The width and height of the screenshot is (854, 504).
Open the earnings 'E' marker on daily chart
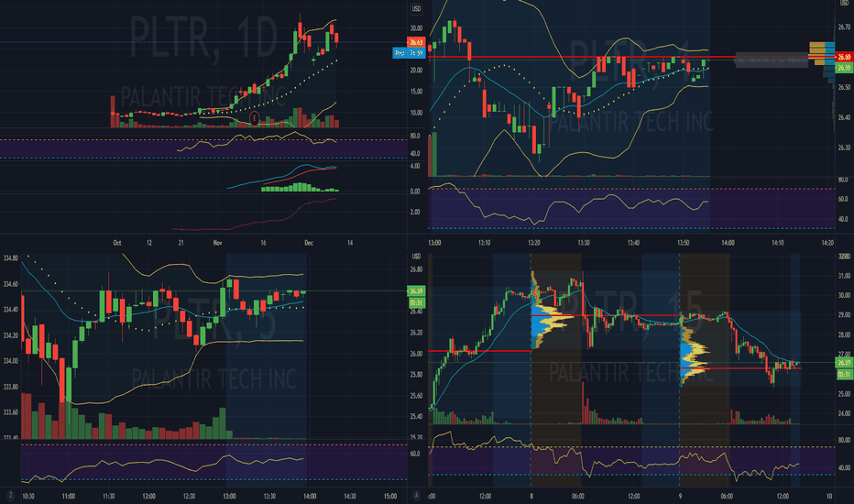click(254, 117)
